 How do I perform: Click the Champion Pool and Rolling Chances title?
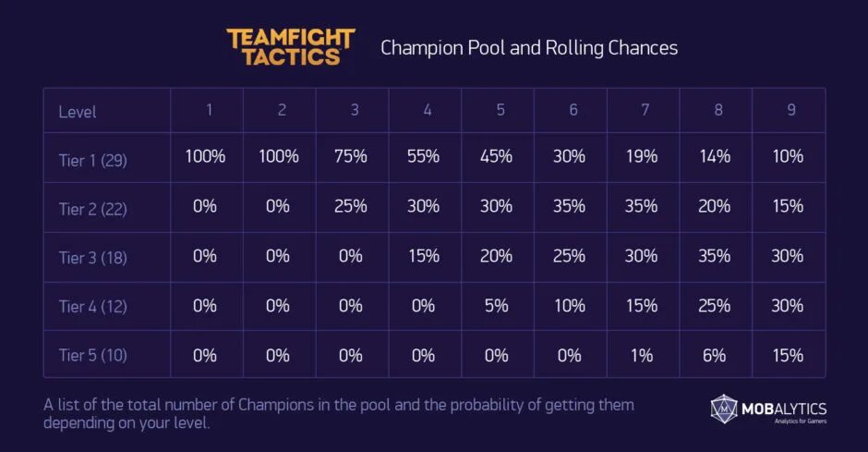click(529, 48)
